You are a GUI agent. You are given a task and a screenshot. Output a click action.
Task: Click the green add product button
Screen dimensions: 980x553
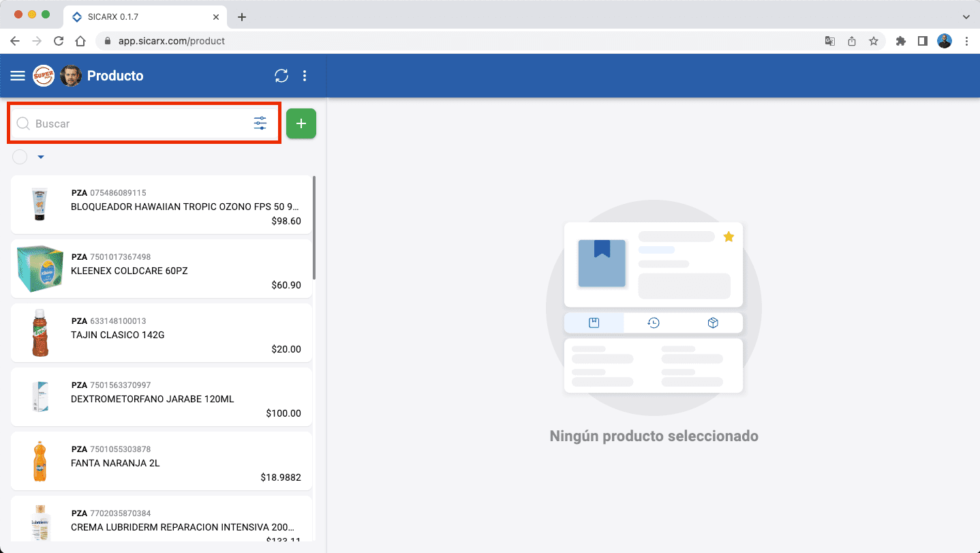(301, 123)
